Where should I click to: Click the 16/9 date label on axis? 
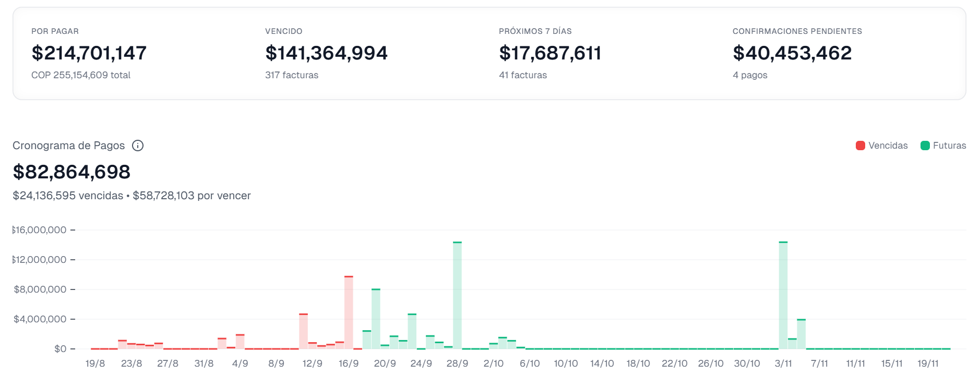pyautogui.click(x=349, y=364)
